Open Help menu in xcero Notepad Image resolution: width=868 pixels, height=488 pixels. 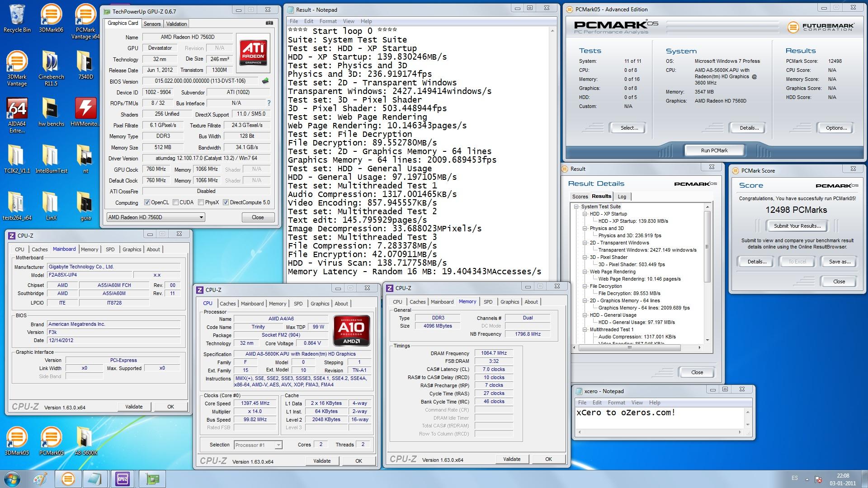pyautogui.click(x=655, y=403)
